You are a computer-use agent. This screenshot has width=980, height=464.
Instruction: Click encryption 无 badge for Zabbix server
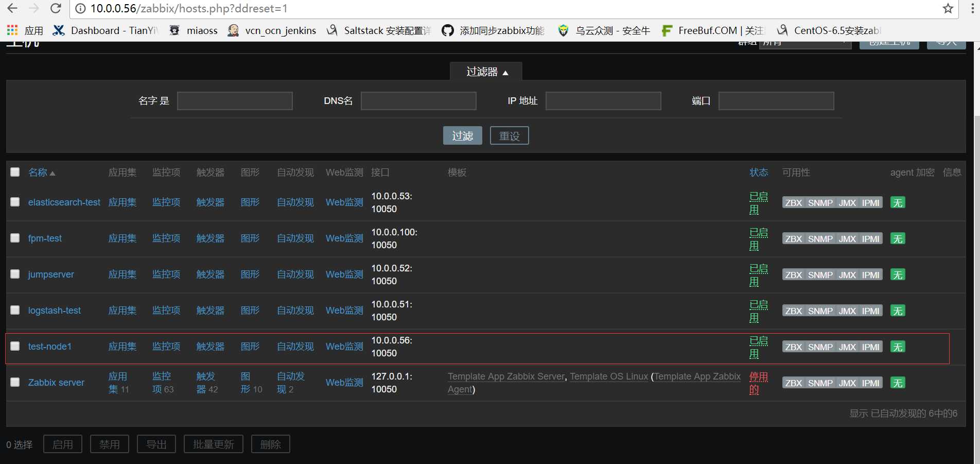(x=898, y=383)
